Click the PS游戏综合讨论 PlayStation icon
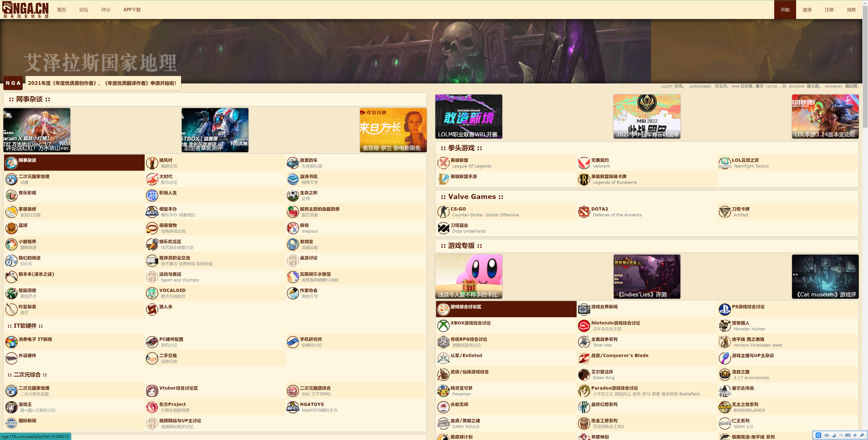 click(724, 309)
